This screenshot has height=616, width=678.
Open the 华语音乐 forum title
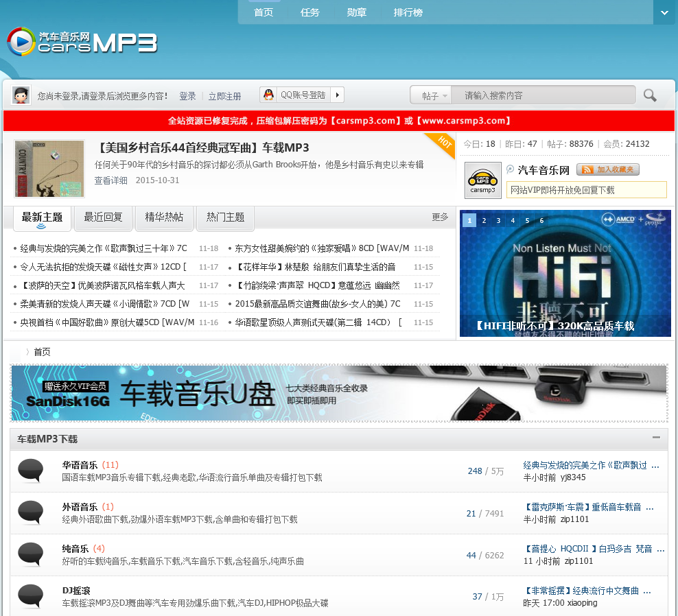pyautogui.click(x=80, y=465)
